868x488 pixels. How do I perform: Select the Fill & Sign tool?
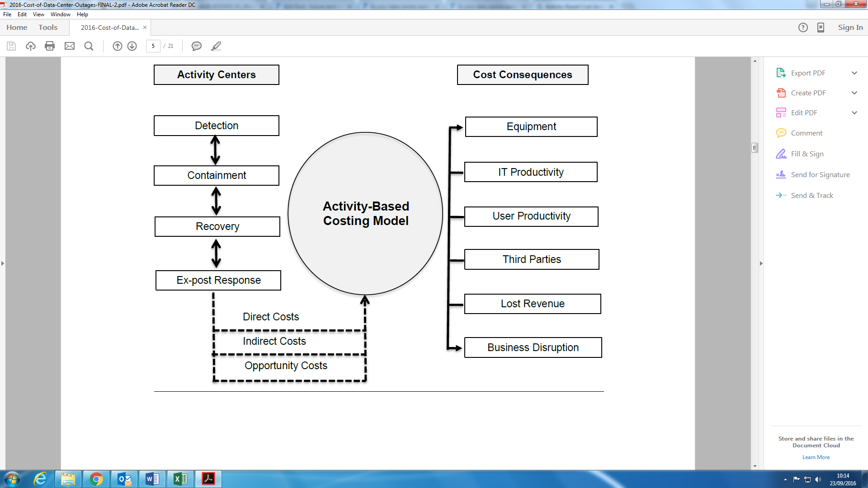[x=807, y=154]
